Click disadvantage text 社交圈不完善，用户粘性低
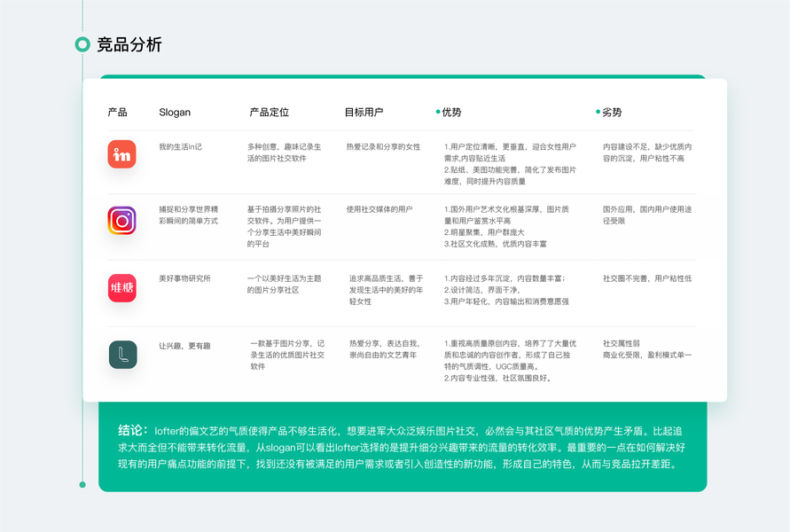 point(647,278)
